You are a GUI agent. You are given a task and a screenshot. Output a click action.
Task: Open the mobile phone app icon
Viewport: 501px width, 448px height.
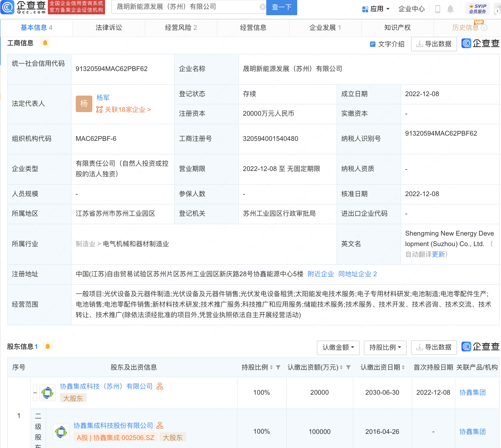click(437, 9)
